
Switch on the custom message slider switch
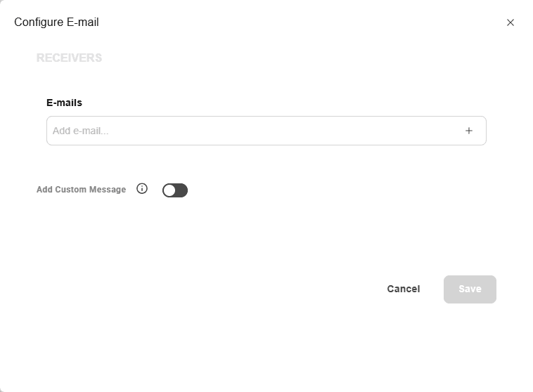(175, 190)
